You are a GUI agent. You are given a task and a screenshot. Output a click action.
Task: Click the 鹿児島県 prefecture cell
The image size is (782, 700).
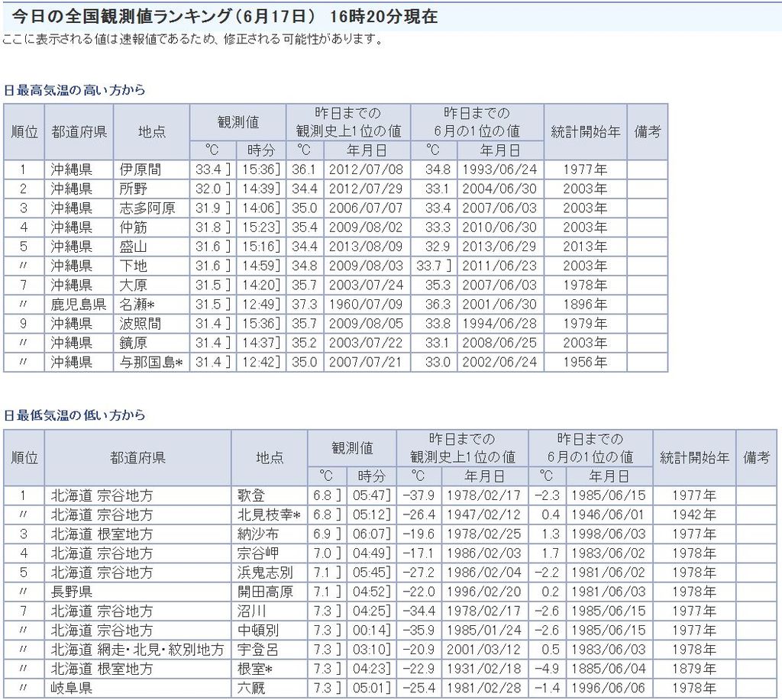(79, 304)
